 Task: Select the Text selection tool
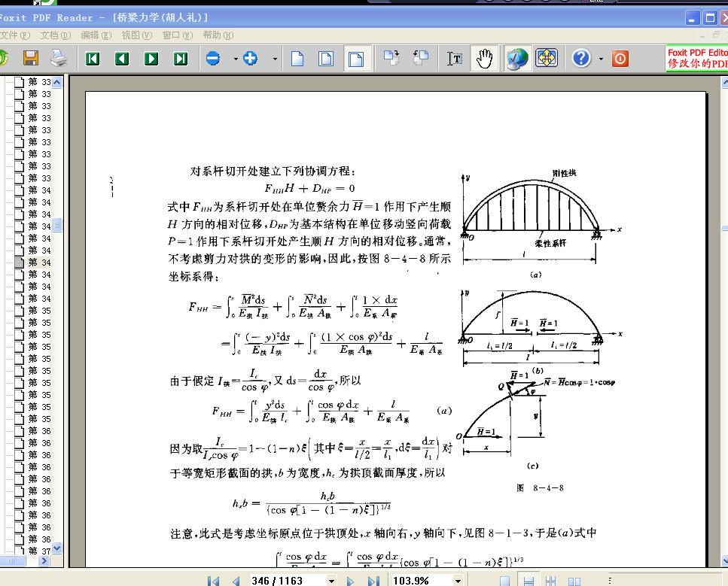point(455,59)
